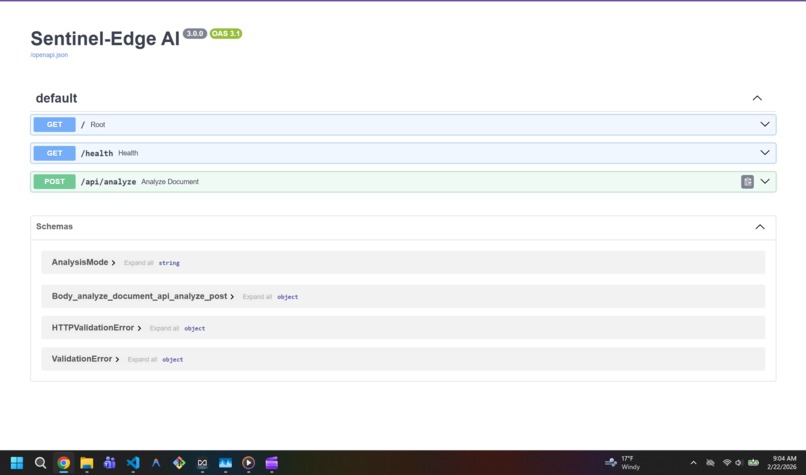
Task: Open the purple clapperboard app in taskbar
Action: (271, 463)
